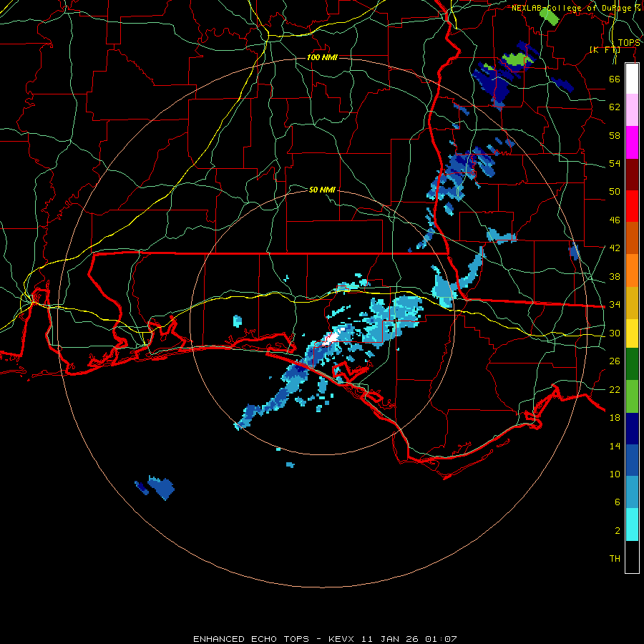Click the navy blue legend swatch
Screen dimensions: 644x644
[x=632, y=429]
